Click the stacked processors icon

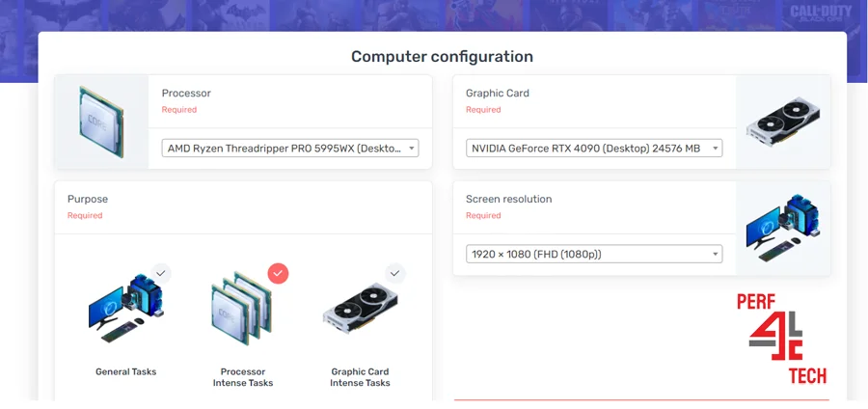coord(242,309)
